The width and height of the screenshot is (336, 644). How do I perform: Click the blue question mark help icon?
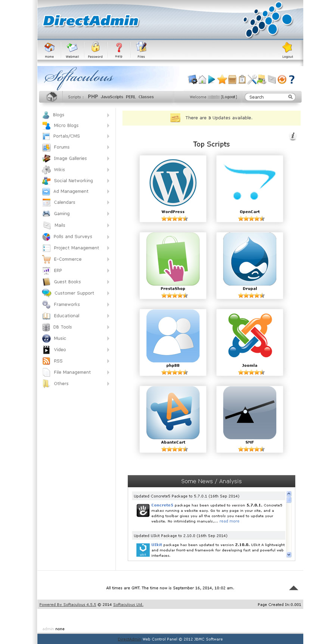tap(292, 79)
